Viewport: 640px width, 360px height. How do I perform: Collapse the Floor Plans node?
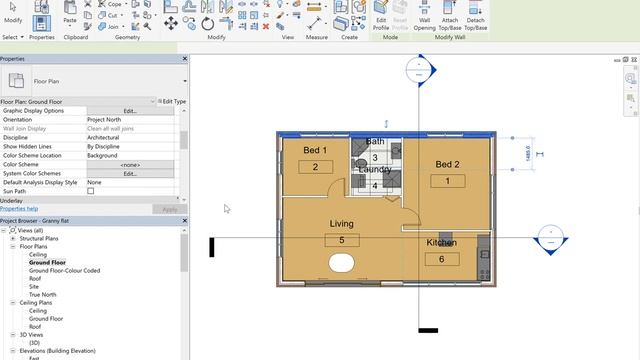[13, 247]
